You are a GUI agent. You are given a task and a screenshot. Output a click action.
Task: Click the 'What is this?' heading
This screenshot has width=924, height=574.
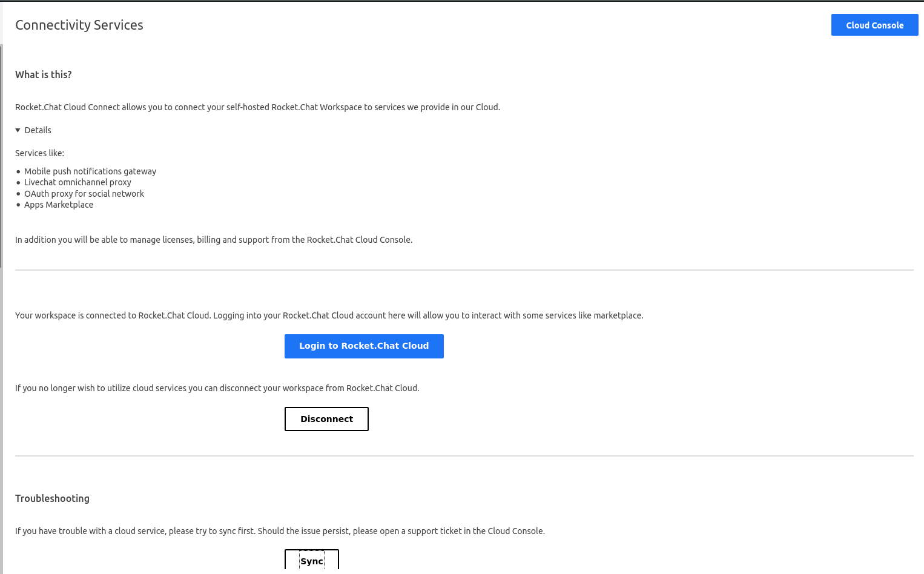[44, 74]
